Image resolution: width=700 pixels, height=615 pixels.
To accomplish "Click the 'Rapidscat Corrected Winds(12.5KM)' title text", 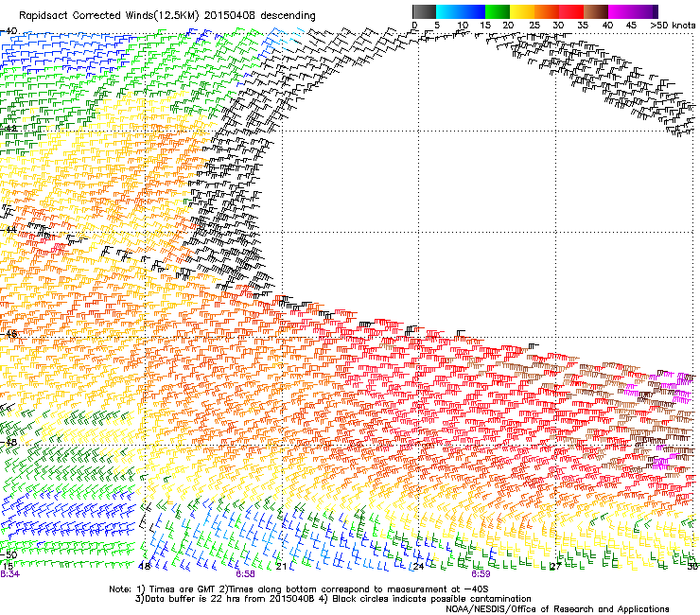I will click(x=109, y=16).
